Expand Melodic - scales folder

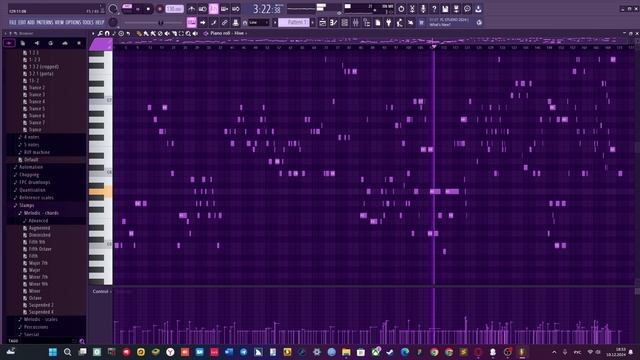tap(40, 319)
